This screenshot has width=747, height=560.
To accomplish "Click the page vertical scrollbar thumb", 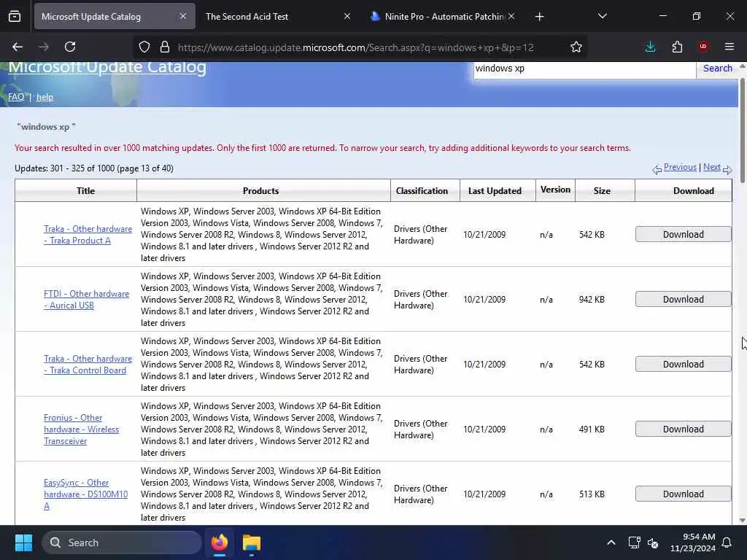I will click(742, 130).
